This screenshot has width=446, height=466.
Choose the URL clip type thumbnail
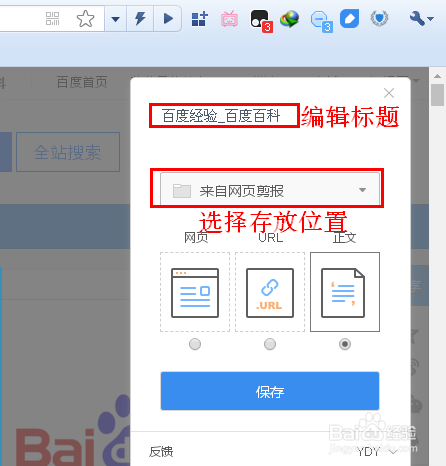coord(270,292)
